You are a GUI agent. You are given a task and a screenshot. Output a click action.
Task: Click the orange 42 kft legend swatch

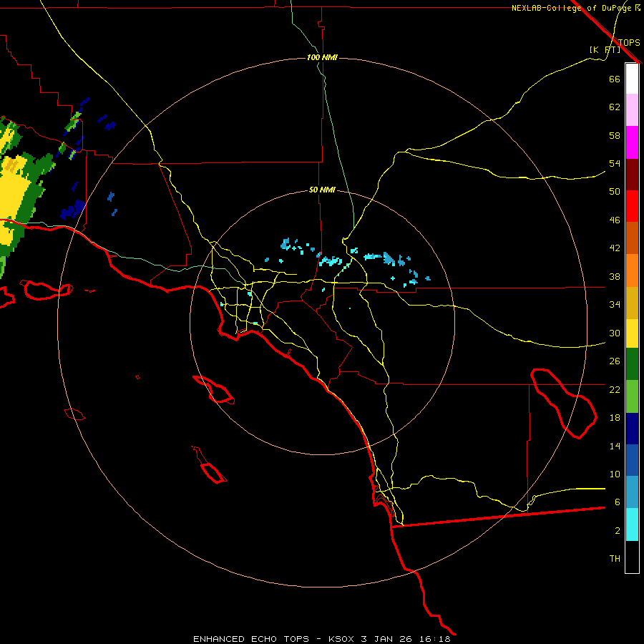(x=632, y=270)
